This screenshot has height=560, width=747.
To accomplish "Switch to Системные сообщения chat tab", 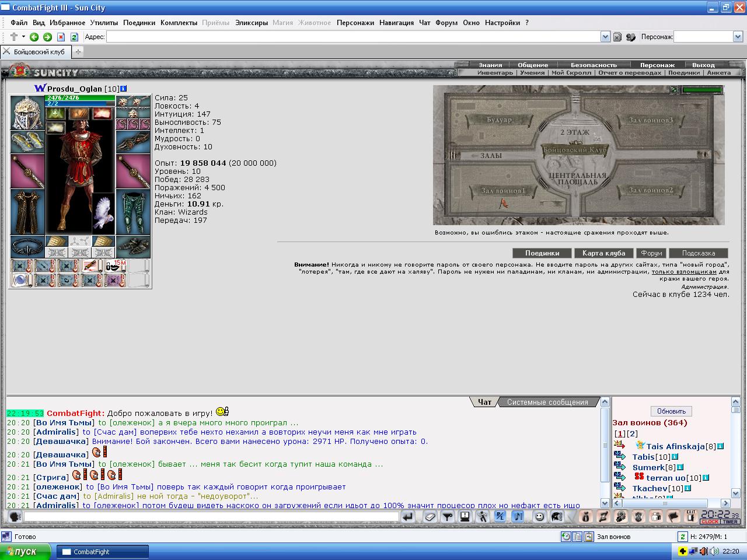I will (547, 402).
